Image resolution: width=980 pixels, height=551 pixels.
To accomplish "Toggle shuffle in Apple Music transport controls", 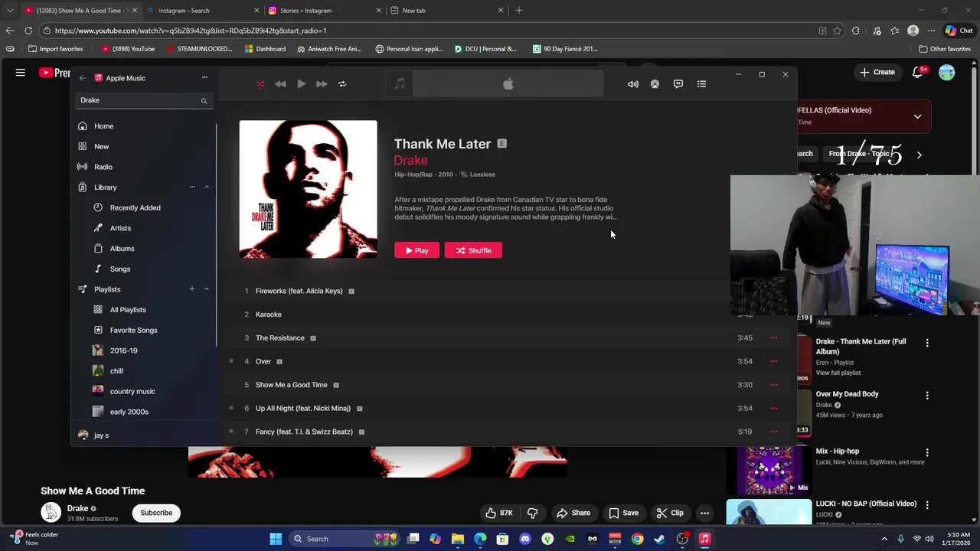I will click(260, 84).
